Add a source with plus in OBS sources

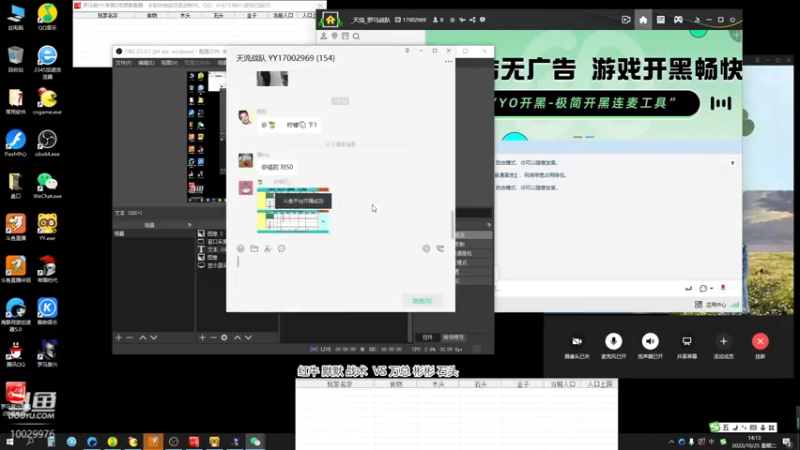point(202,337)
